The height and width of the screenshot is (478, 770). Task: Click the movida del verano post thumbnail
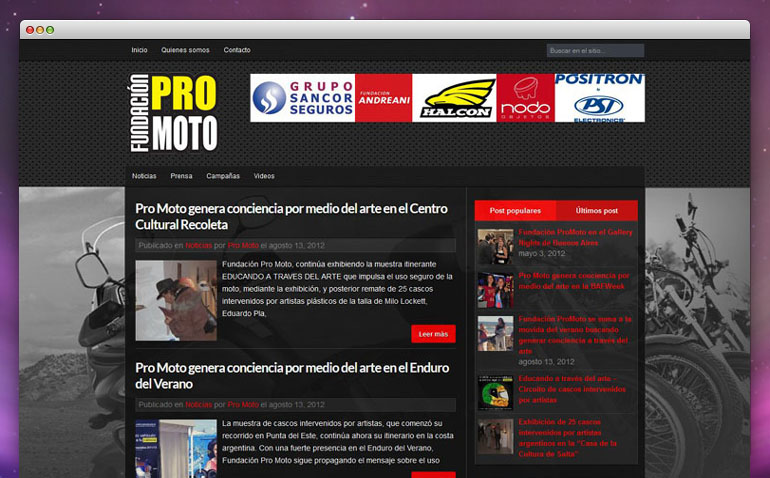click(495, 333)
